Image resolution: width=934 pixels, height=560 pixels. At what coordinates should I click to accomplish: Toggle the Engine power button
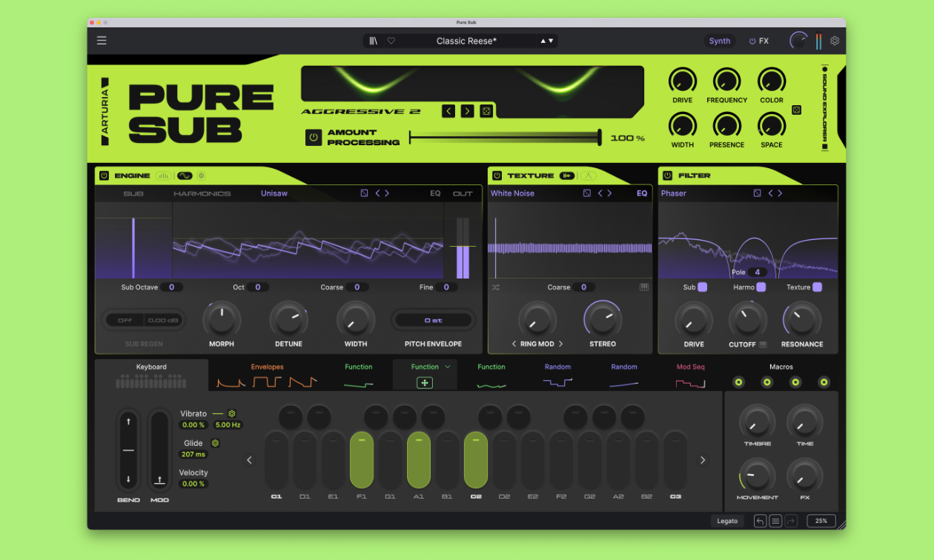(104, 176)
